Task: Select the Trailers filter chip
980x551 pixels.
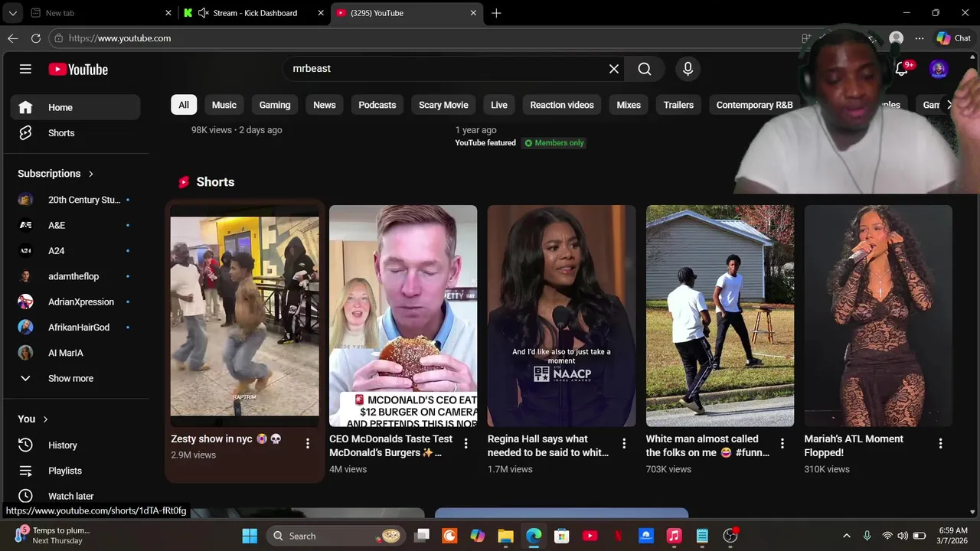Action: (678, 105)
